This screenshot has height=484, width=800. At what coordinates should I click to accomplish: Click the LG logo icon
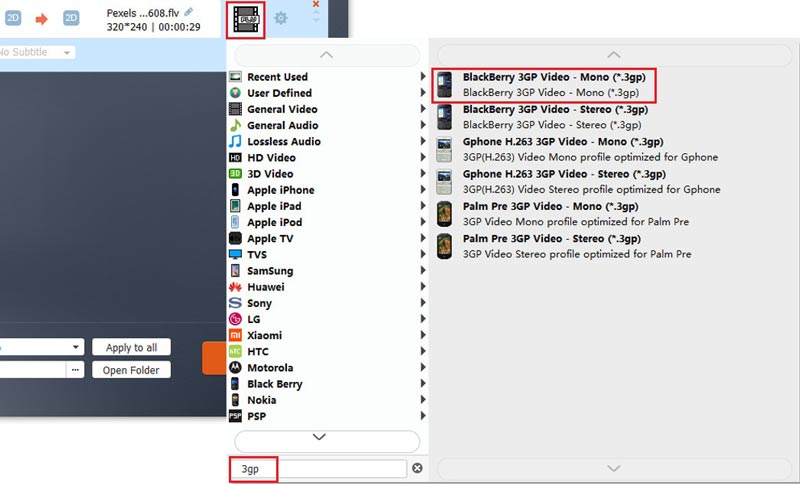235,319
